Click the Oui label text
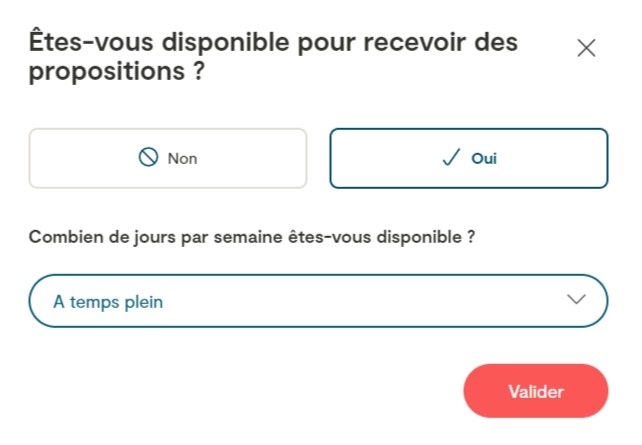This screenshot has width=642, height=445. coord(484,159)
